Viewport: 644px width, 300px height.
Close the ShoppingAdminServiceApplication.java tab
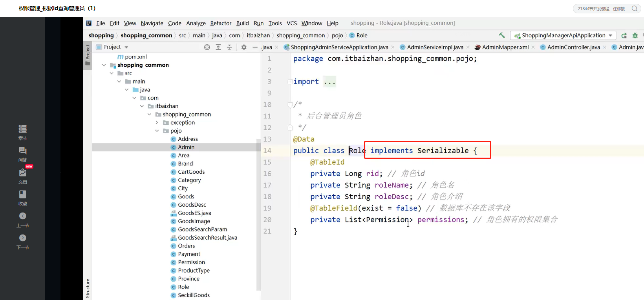(393, 47)
